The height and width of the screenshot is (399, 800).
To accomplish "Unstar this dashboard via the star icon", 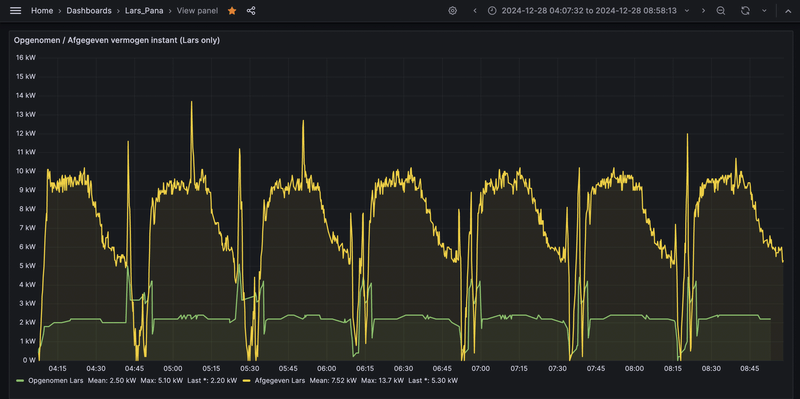I will pyautogui.click(x=232, y=11).
